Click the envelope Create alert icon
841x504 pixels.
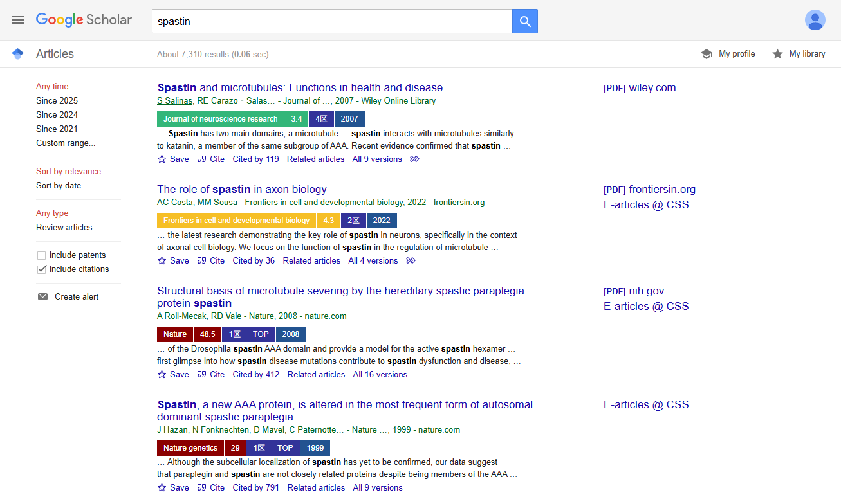[43, 297]
